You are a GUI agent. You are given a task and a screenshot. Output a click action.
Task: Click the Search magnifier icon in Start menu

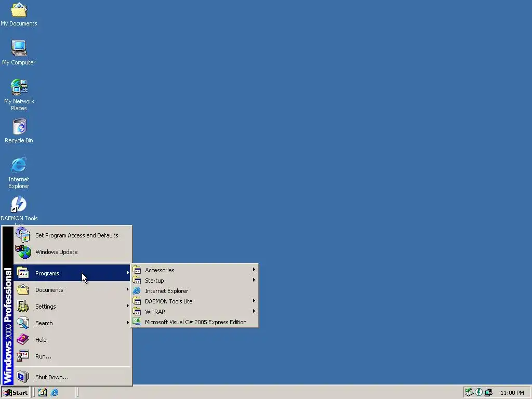[x=23, y=323]
